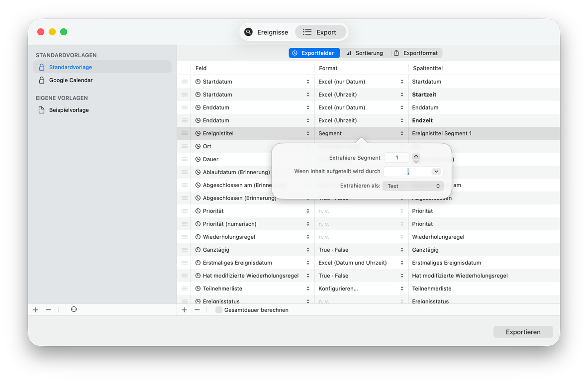Viewport: 588px width, 383px height.
Task: Edit the Erstmaliges Ereignisdatum column title
Action: [447, 263]
